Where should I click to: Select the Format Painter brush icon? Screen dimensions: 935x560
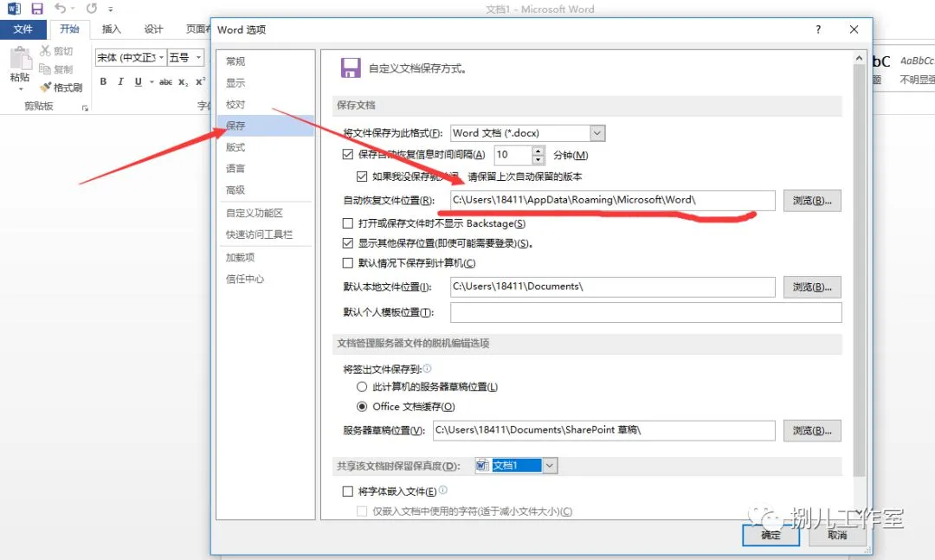tap(45, 87)
